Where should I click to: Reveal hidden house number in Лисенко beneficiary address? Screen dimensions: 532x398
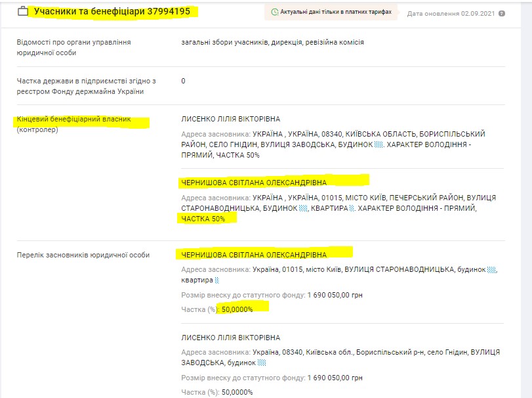click(377, 144)
